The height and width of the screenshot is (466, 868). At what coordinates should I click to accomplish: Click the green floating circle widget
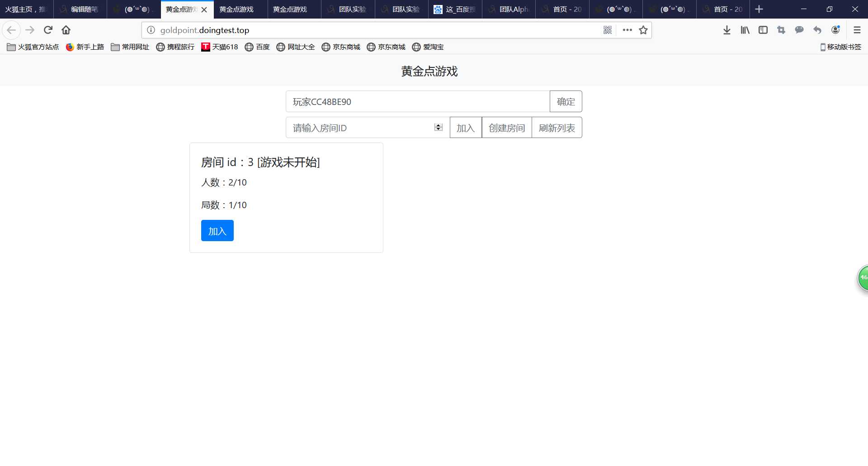[863, 278]
